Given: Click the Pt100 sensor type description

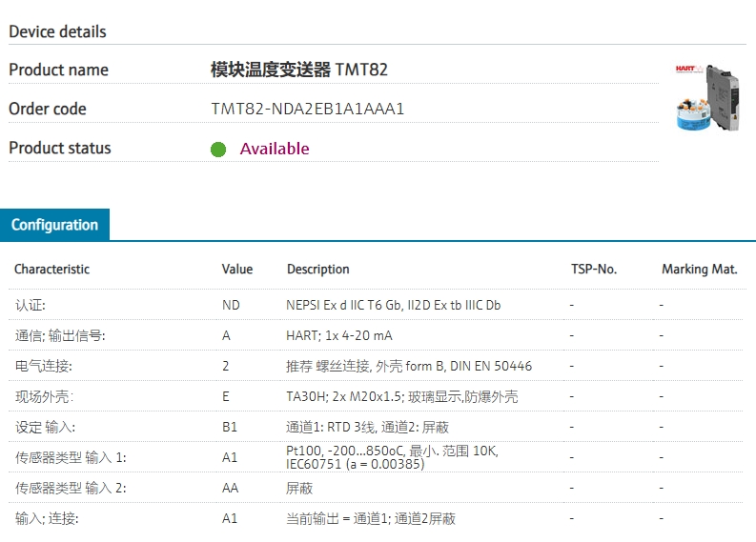Looking at the screenshot, I should 392,457.
